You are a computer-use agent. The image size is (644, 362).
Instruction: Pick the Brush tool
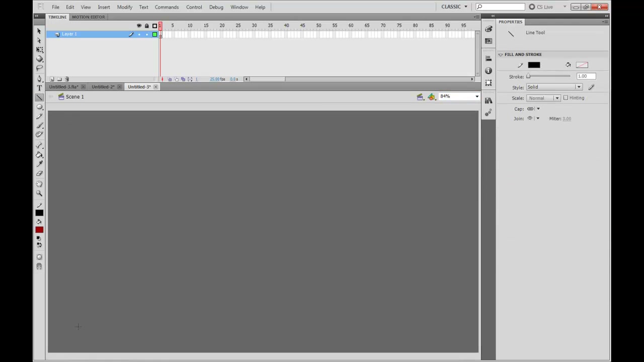(39, 126)
